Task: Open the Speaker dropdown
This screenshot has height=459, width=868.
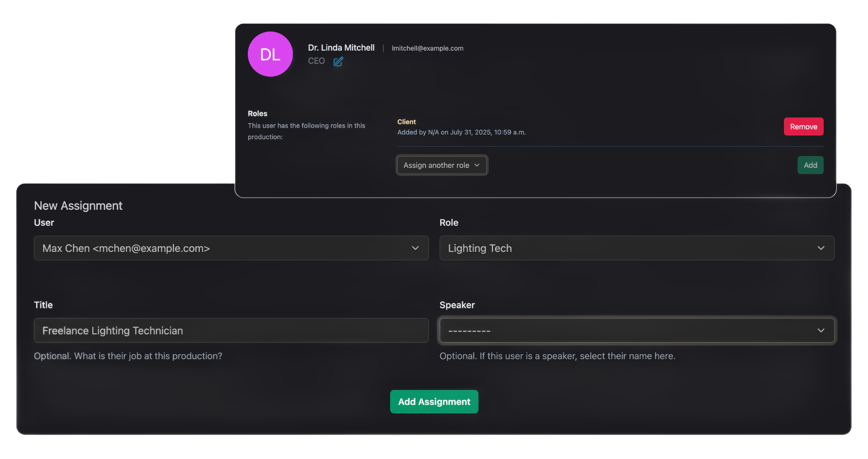Action: (637, 331)
